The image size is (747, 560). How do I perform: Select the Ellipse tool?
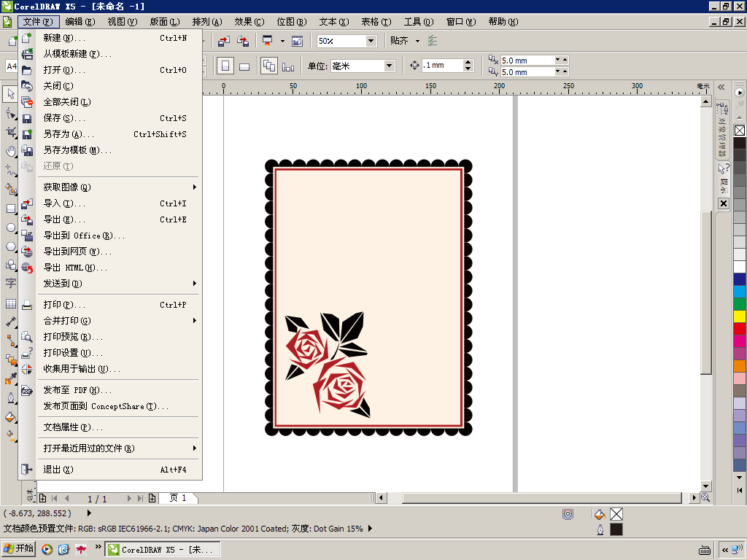pyautogui.click(x=10, y=227)
